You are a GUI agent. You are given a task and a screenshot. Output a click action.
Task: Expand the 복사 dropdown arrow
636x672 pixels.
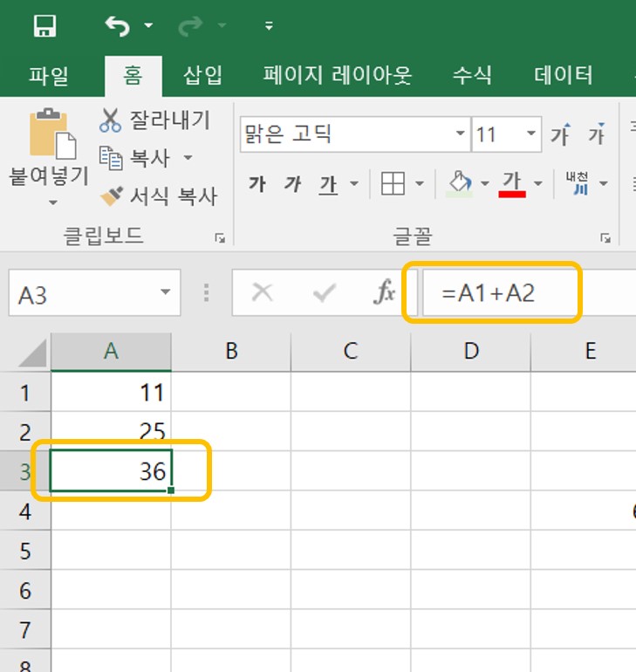[188, 158]
